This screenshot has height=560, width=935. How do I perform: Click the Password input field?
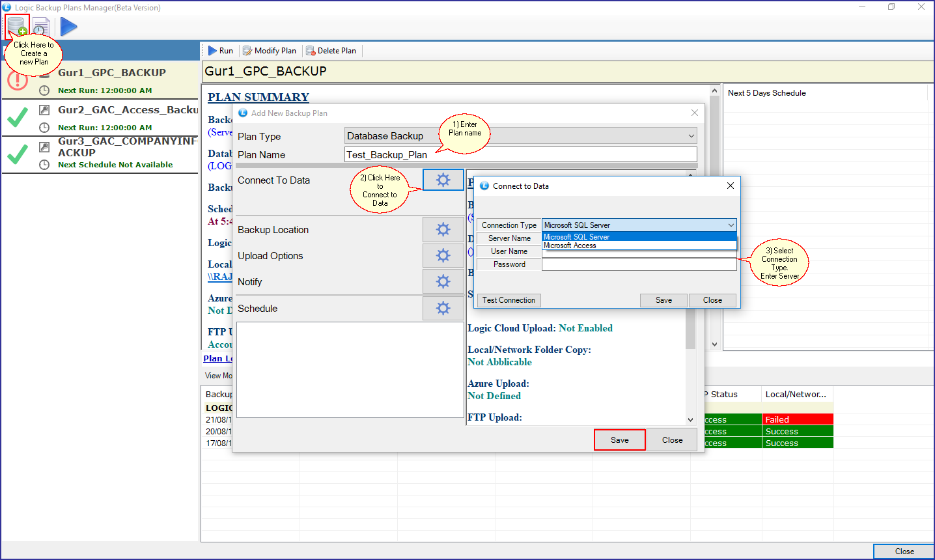click(x=639, y=264)
